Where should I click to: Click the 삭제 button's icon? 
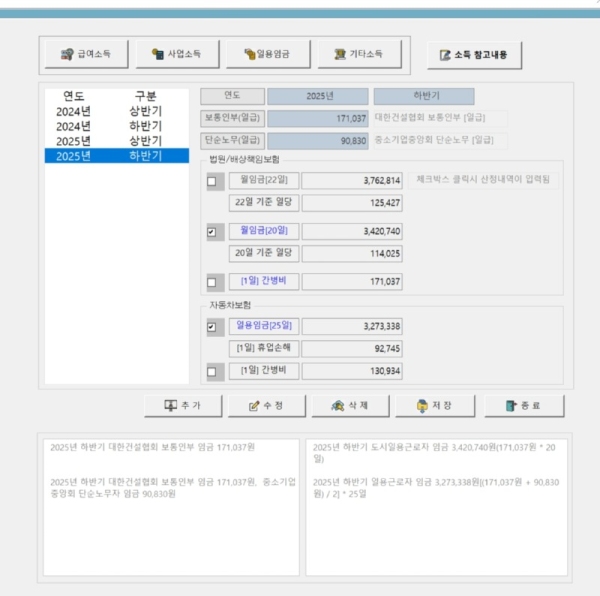coord(338,406)
